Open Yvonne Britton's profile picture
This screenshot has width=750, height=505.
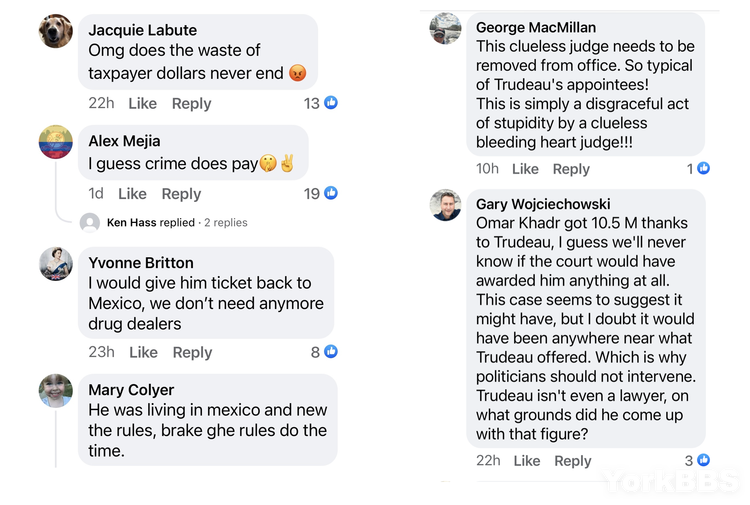point(56,264)
